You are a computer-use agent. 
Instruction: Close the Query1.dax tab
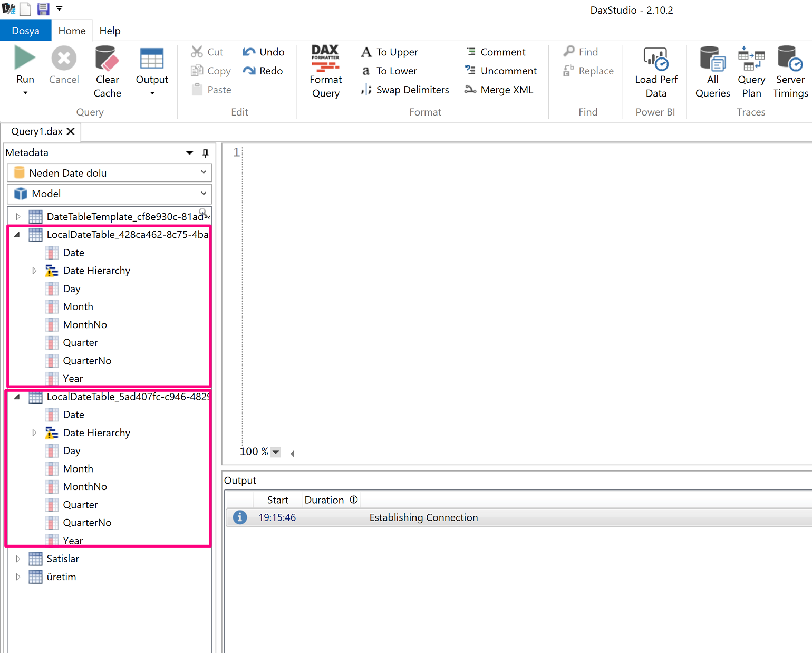[x=71, y=131]
